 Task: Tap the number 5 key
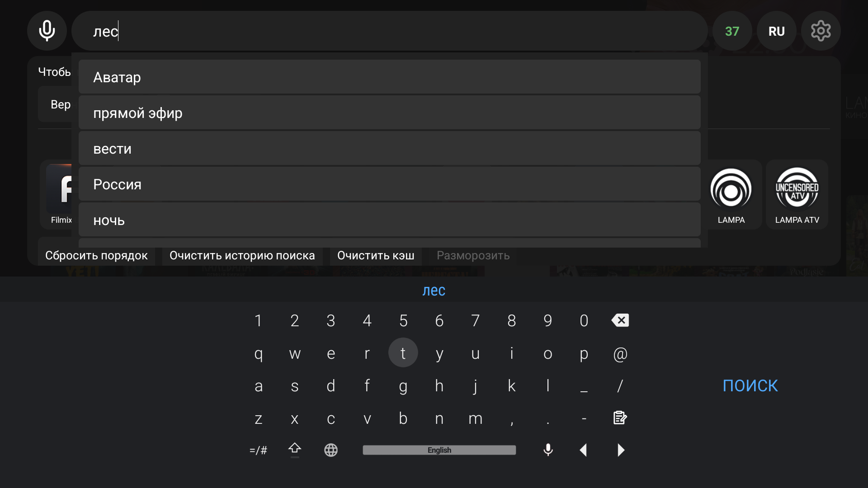click(403, 320)
